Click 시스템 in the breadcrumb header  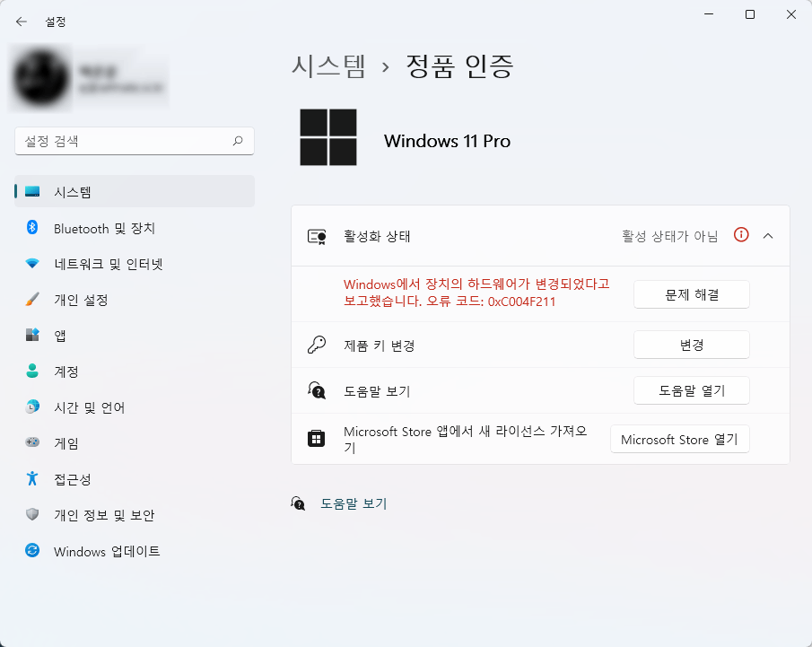point(329,66)
